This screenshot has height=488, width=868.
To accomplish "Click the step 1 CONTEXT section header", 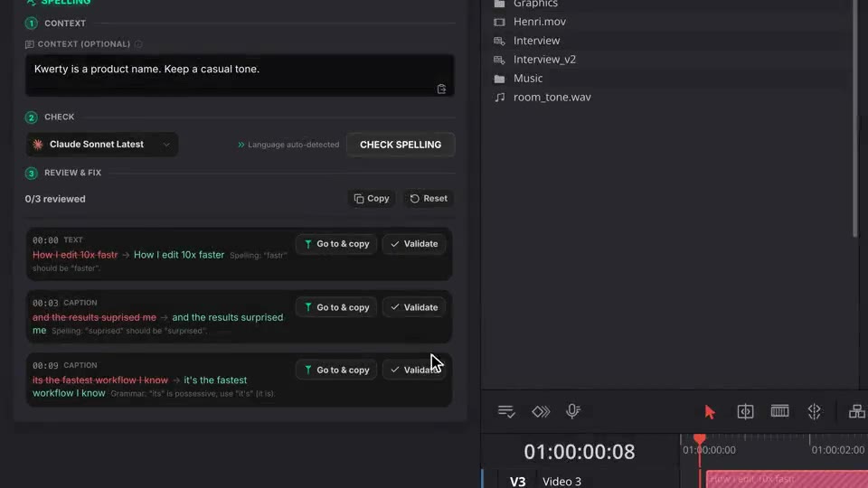I will (65, 23).
